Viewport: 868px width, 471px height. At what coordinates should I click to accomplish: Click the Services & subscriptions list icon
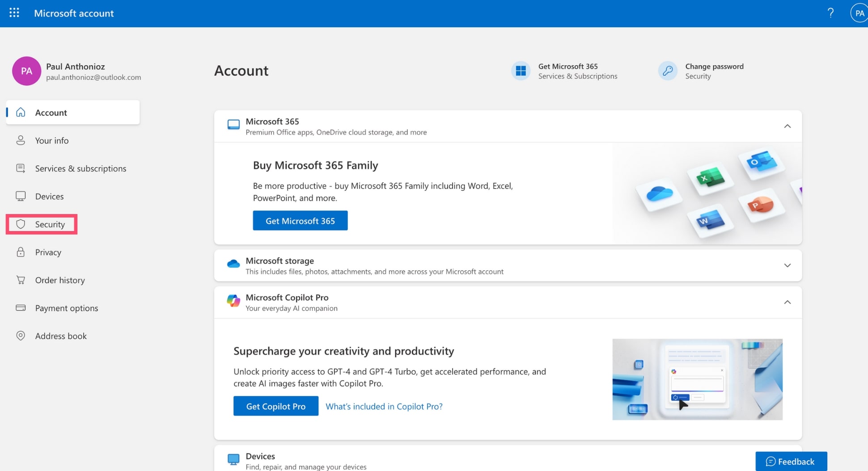[x=21, y=168]
